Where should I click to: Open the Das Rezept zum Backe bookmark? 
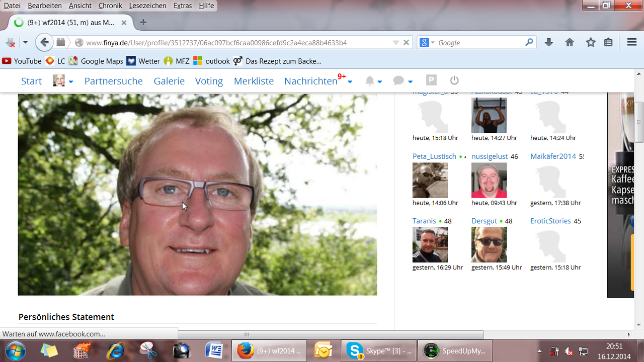tap(277, 61)
